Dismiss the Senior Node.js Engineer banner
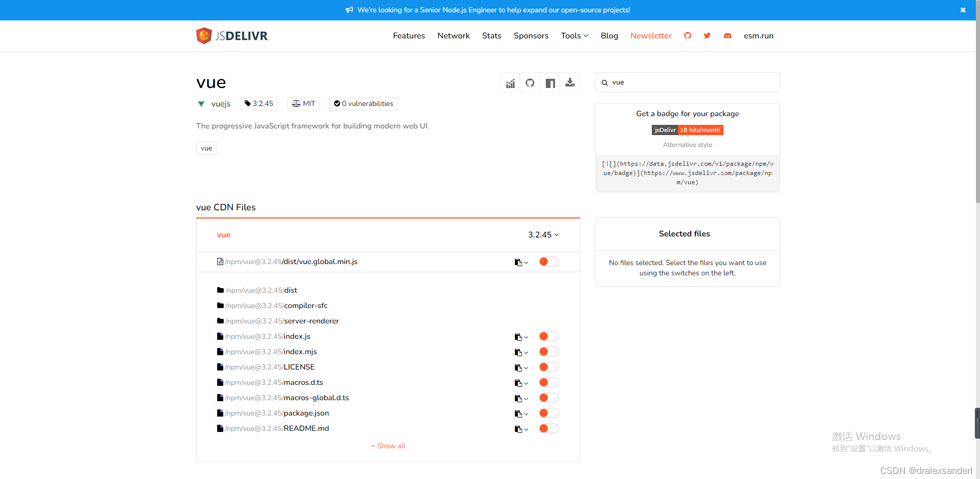The image size is (980, 479). click(963, 10)
